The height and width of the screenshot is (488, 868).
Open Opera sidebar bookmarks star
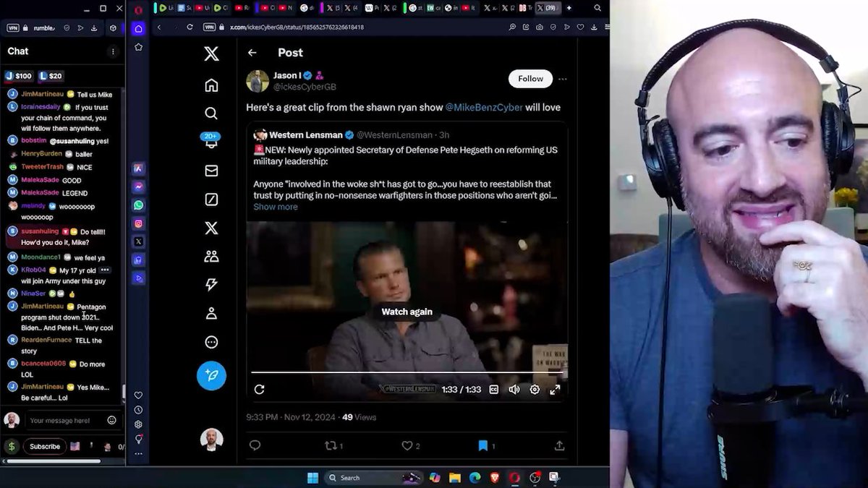pos(138,47)
